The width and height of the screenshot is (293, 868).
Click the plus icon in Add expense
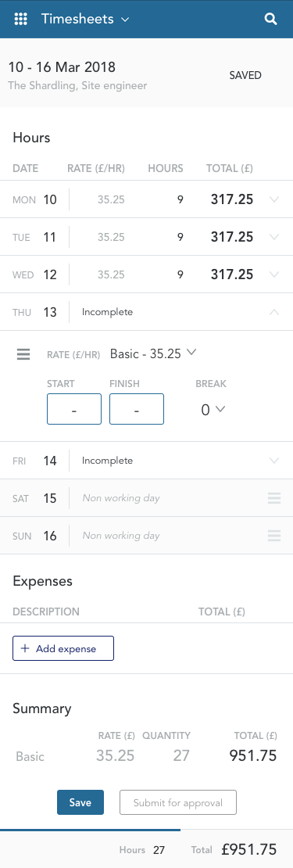coord(24,649)
